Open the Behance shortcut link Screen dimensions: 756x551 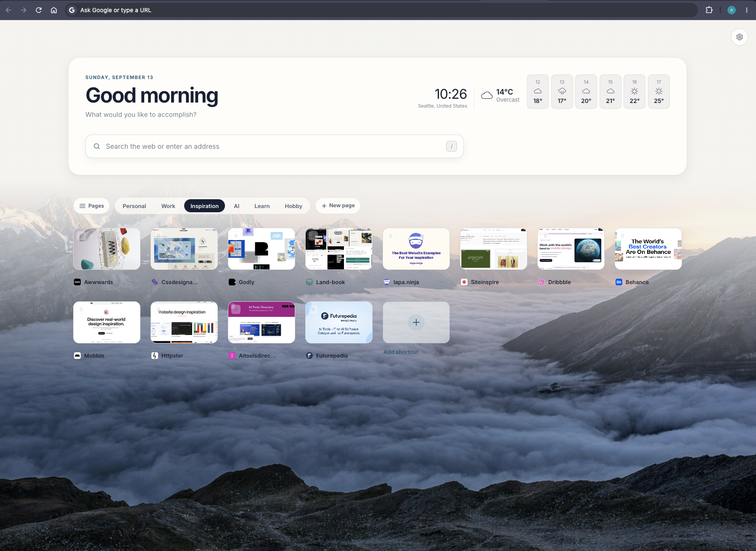[x=637, y=282]
